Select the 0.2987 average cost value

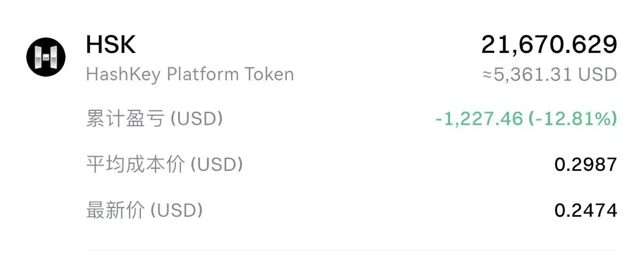click(586, 165)
